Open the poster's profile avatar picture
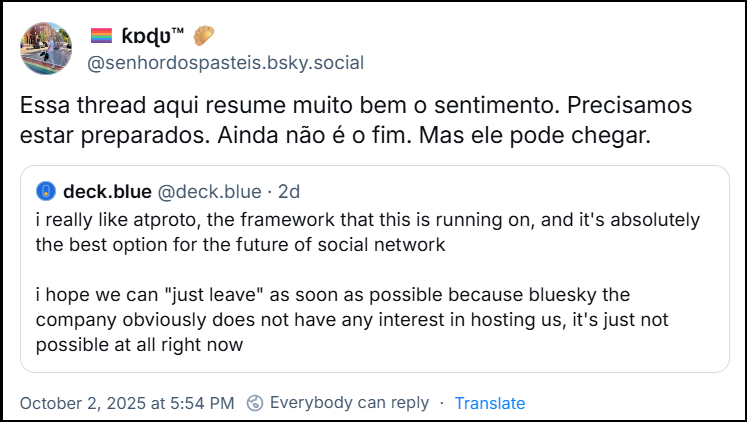The height and width of the screenshot is (422, 747). (46, 47)
